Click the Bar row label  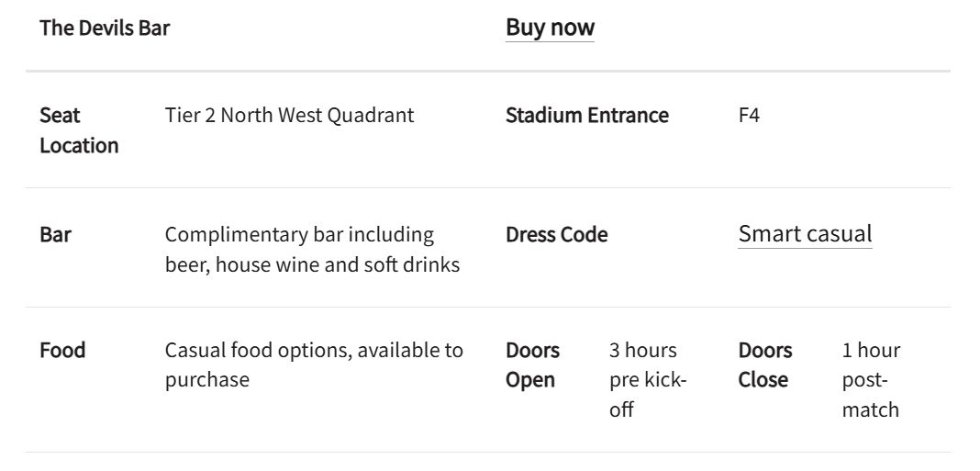click(x=55, y=234)
